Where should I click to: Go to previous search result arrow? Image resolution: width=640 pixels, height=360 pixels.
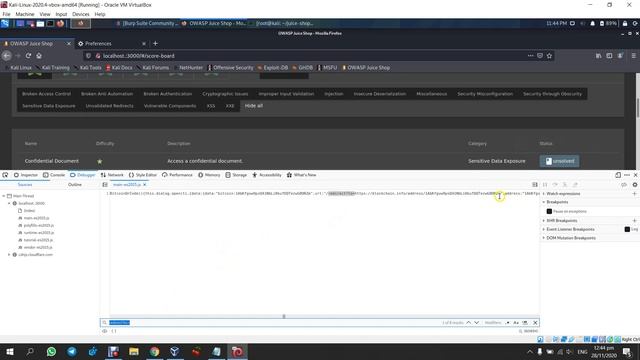[x=469, y=322]
